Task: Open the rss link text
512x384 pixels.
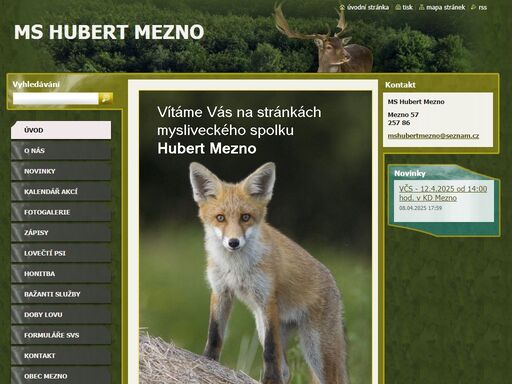Action: click(x=482, y=7)
